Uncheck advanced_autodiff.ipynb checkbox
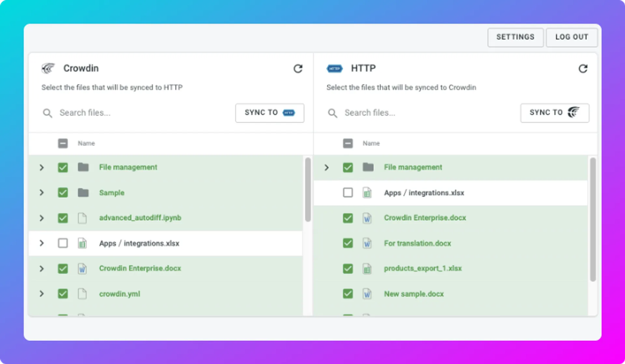 pos(63,218)
